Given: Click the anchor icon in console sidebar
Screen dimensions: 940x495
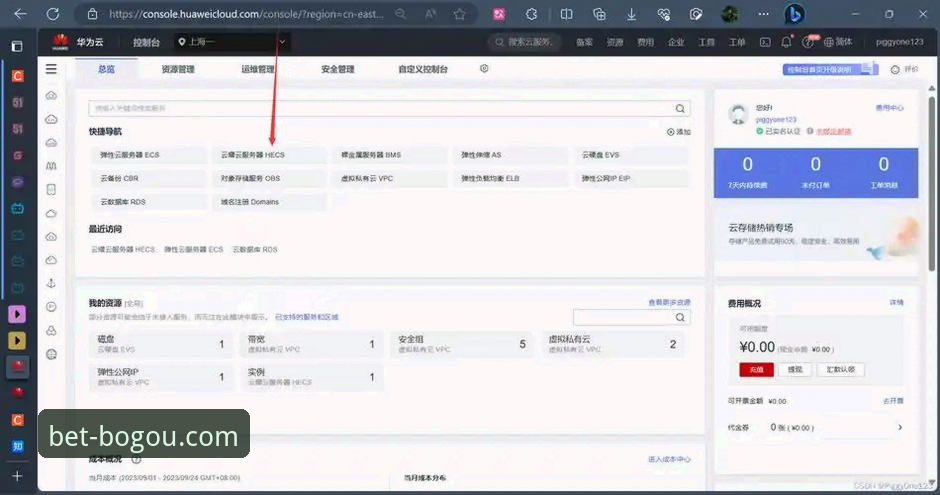Looking at the screenshot, I should pyautogui.click(x=52, y=283).
